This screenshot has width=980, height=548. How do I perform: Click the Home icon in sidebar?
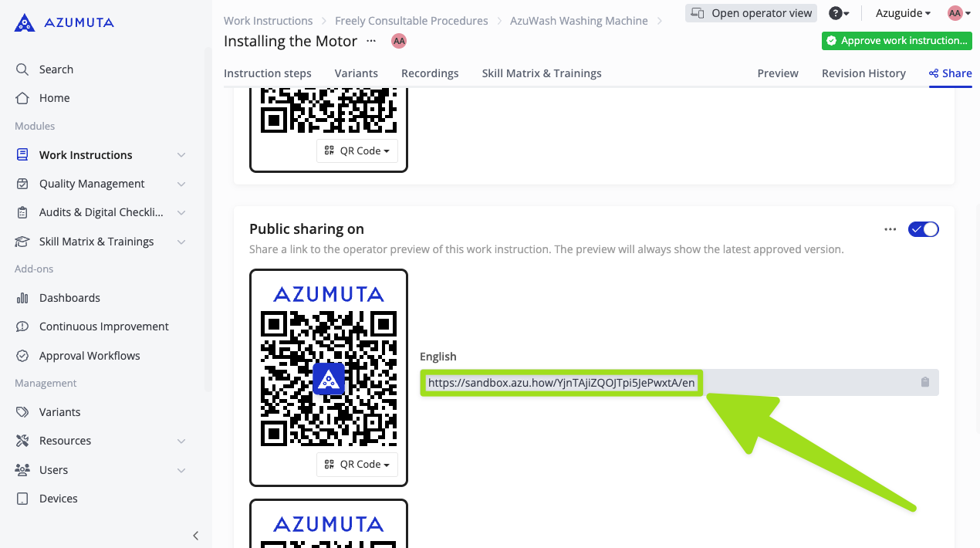pyautogui.click(x=22, y=98)
